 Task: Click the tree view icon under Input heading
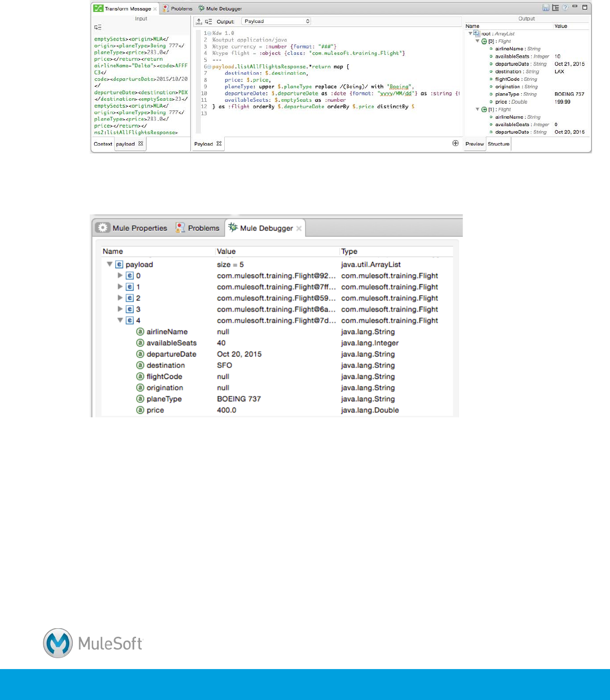click(98, 27)
